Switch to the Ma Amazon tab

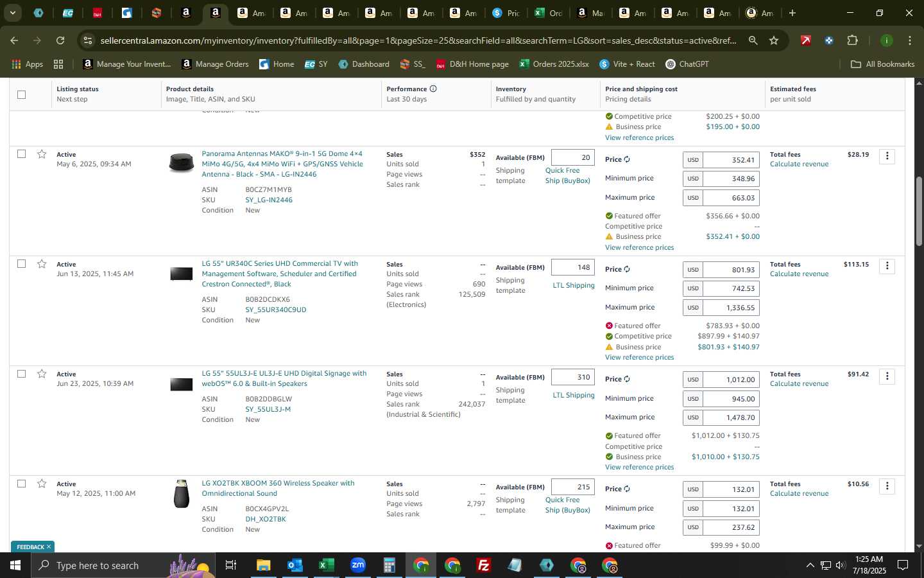point(591,13)
